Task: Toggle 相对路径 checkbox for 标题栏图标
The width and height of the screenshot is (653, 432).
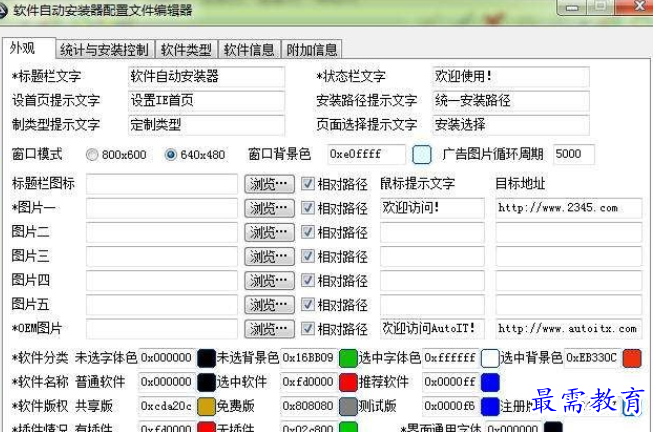Action: tap(309, 184)
